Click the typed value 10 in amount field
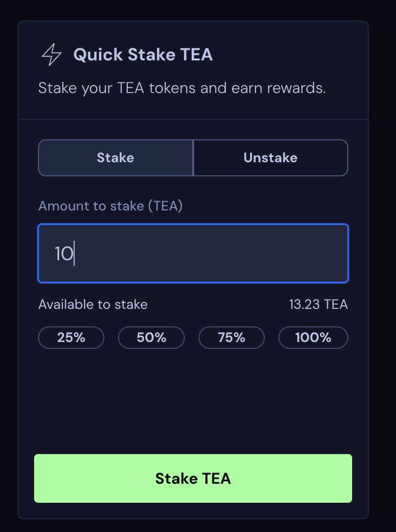 [63, 254]
